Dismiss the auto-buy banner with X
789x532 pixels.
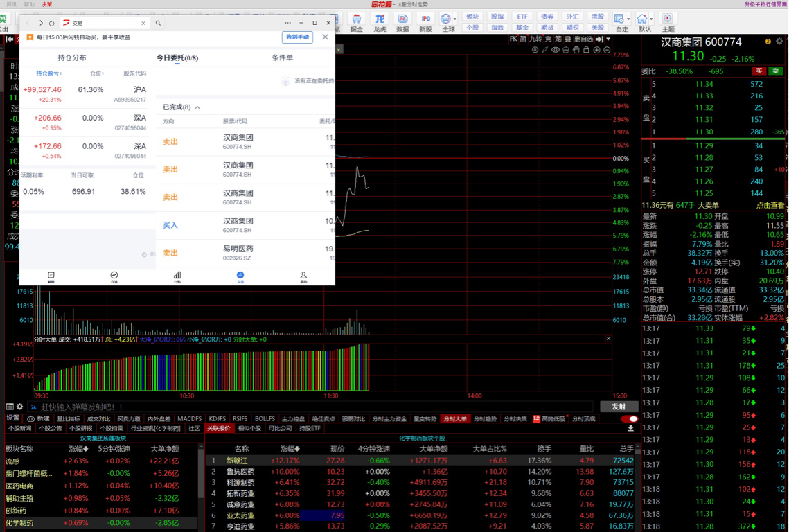click(325, 37)
